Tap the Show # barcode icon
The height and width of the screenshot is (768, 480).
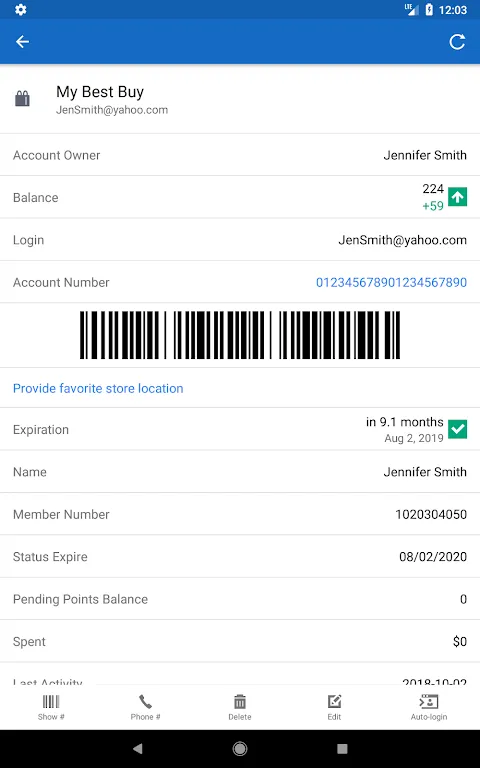click(51, 707)
